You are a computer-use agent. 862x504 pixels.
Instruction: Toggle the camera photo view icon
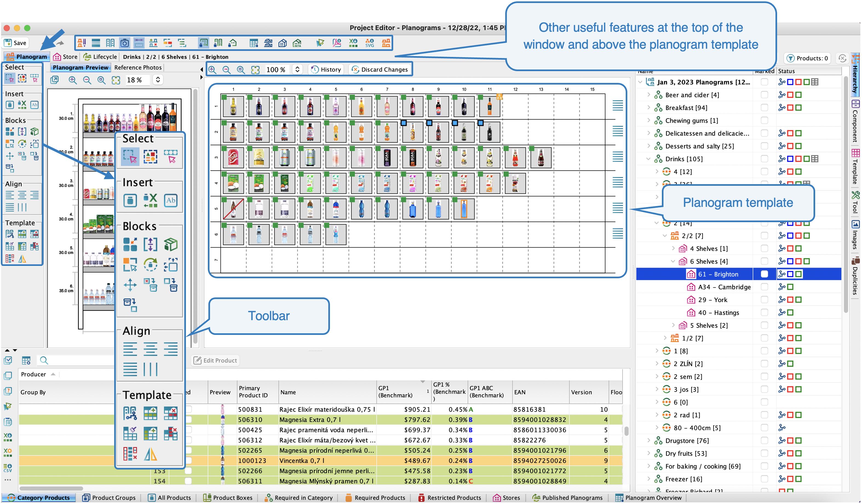(125, 43)
